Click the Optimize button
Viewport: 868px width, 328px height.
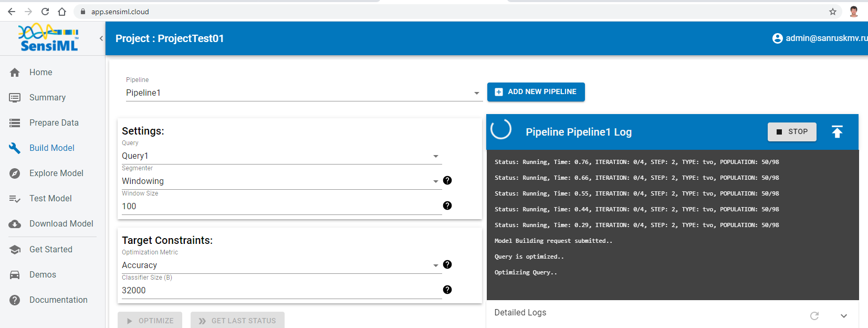[x=150, y=320]
